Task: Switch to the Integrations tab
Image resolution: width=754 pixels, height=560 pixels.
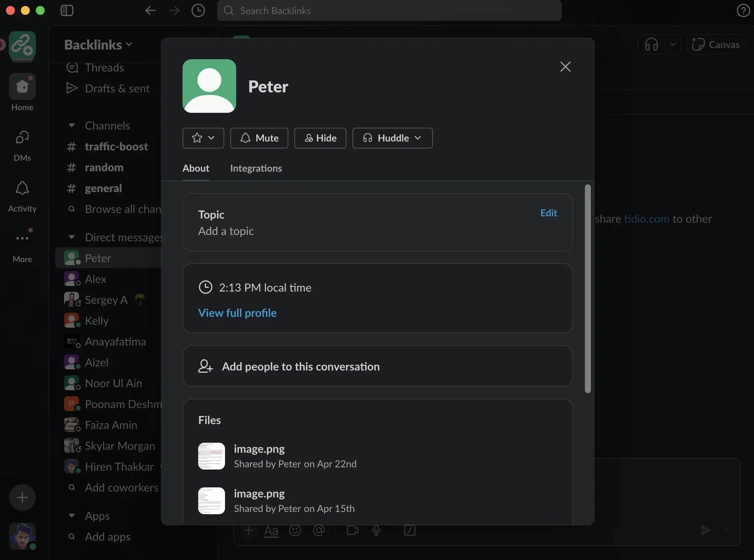Action: (256, 168)
